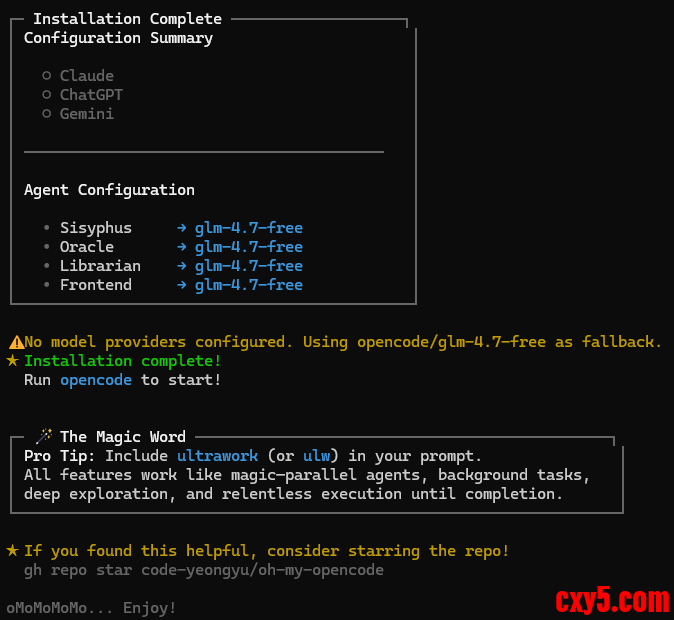Viewport: 674px width, 620px height.
Task: Click the 'All features work like magic' line
Action: [x=306, y=475]
